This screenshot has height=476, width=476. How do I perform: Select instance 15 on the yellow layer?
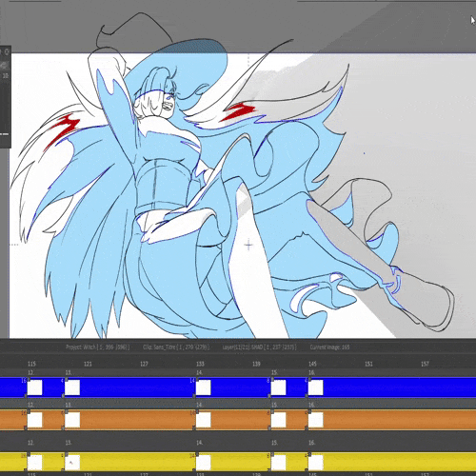click(x=278, y=463)
